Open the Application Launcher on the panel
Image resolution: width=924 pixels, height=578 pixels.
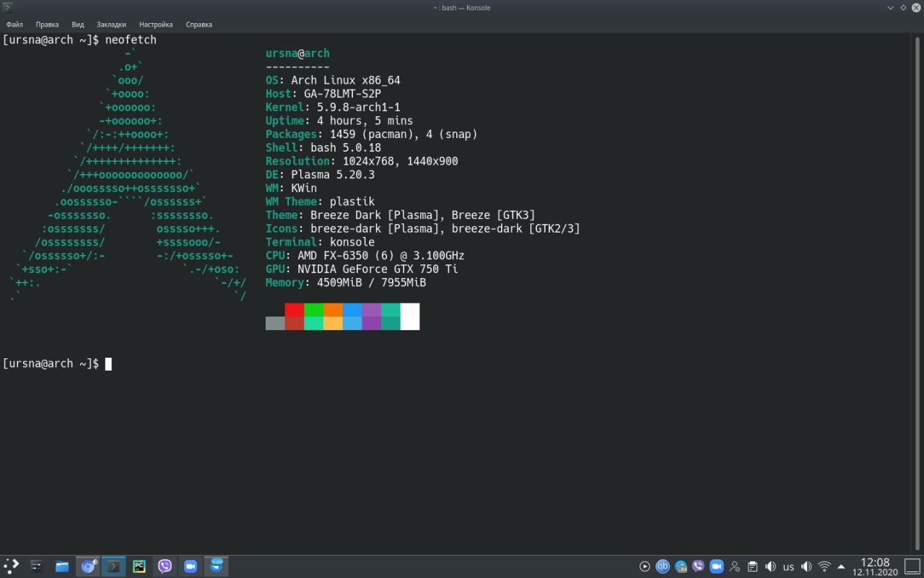tap(12, 566)
